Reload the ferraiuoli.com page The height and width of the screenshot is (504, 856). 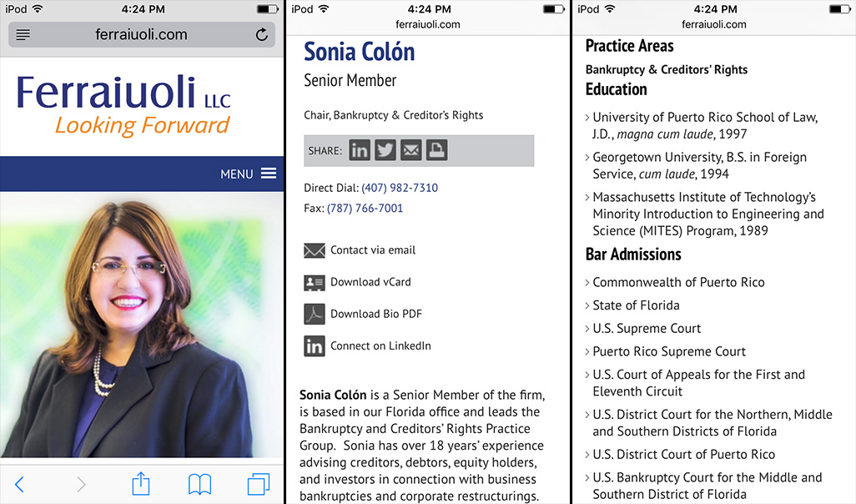(261, 35)
